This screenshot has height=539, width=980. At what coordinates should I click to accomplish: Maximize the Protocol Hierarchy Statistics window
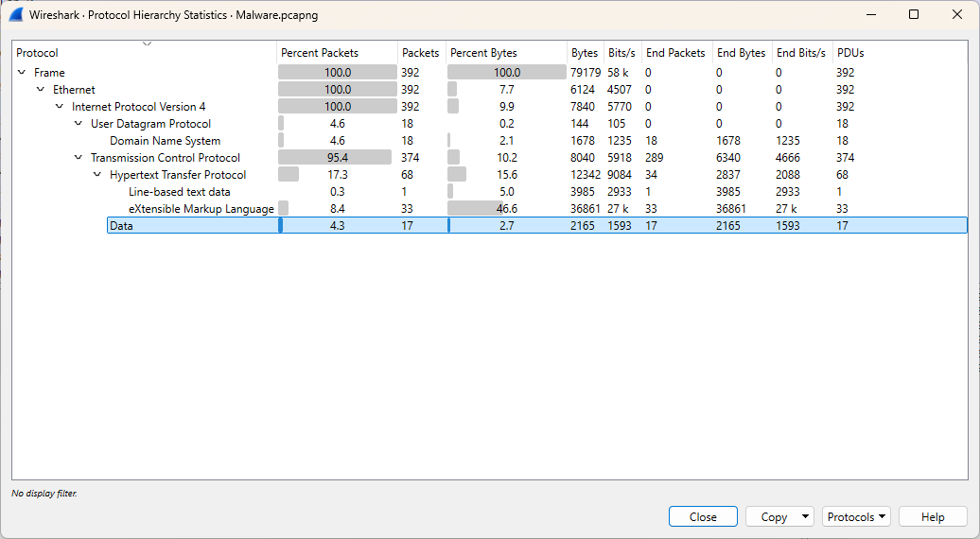[x=913, y=14]
